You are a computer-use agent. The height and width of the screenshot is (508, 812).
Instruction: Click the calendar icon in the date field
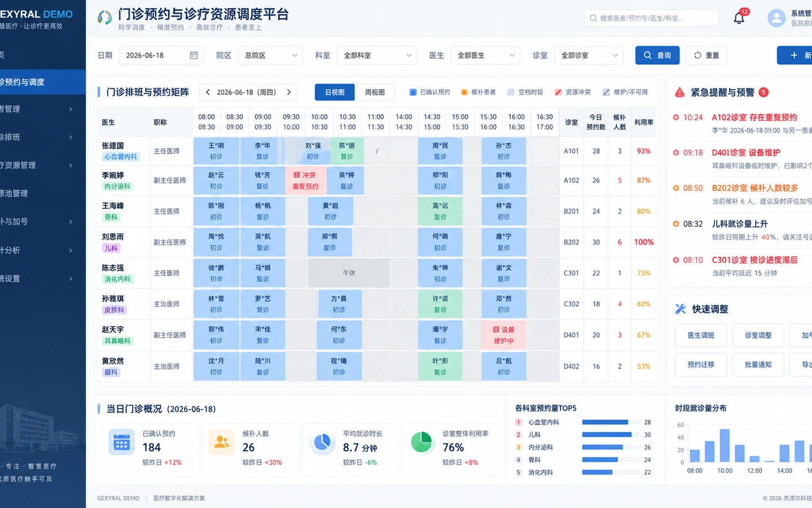point(193,55)
